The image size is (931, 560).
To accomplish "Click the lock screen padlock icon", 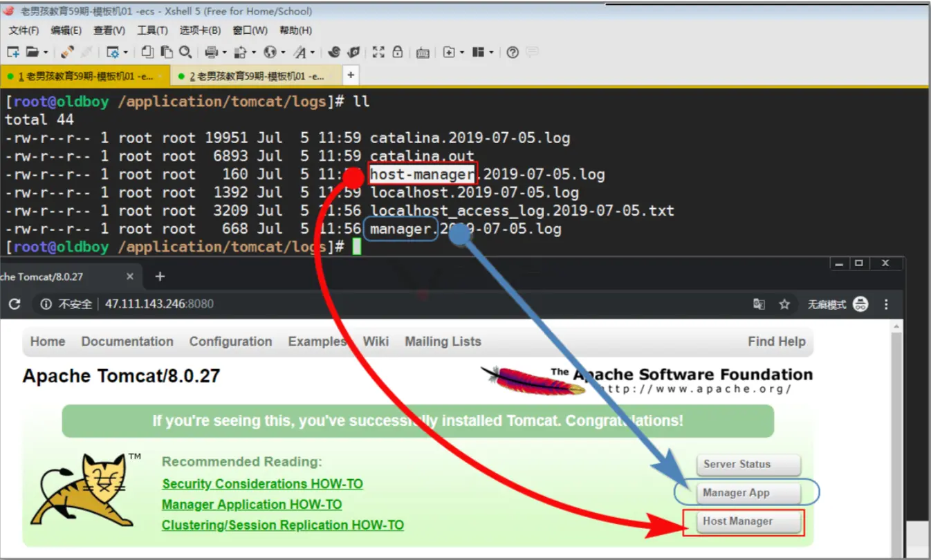I will [x=398, y=52].
